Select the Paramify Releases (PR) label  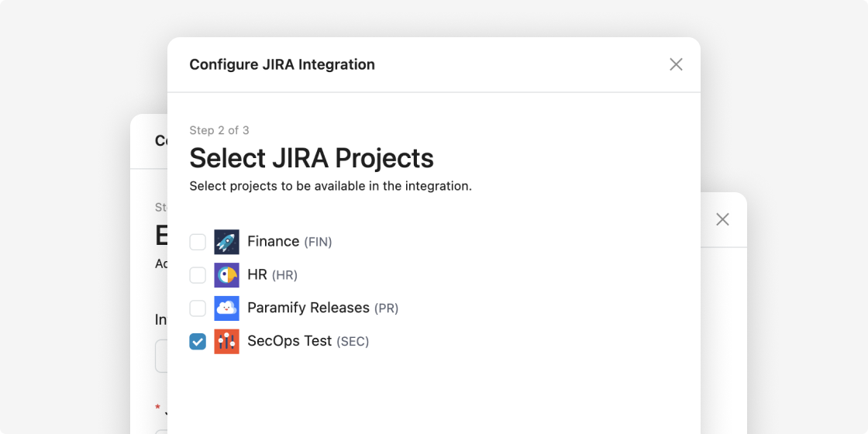point(322,308)
